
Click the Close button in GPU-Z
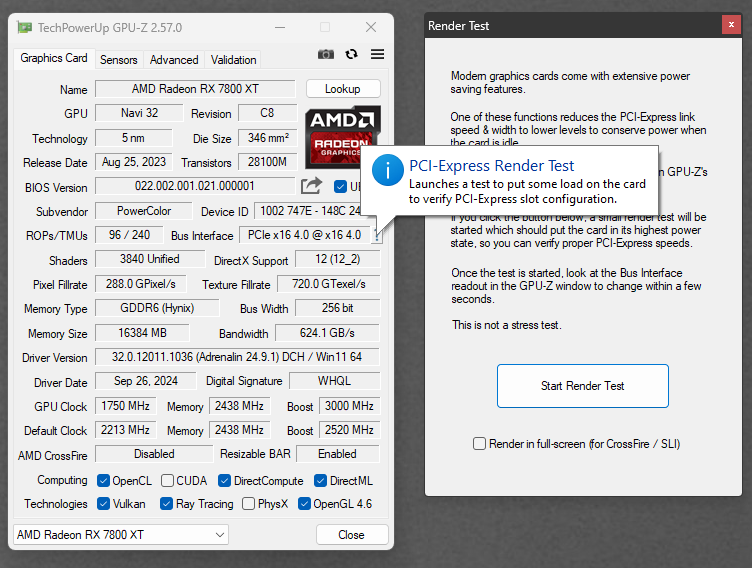pos(352,534)
